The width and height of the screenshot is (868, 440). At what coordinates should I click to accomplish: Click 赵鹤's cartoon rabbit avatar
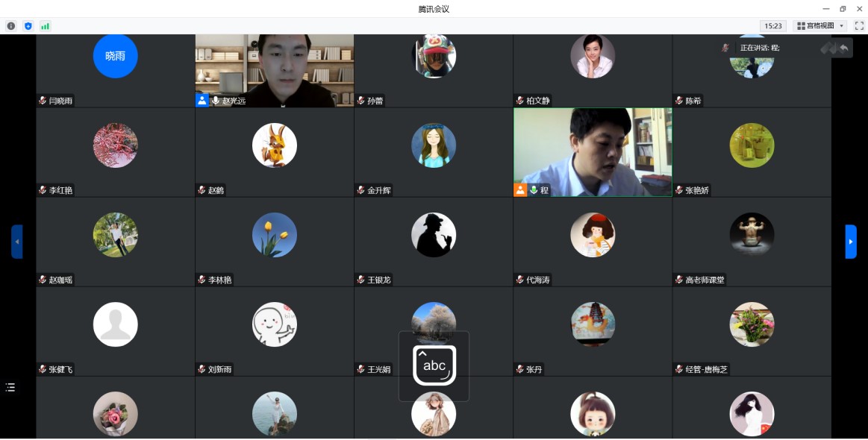coord(275,145)
